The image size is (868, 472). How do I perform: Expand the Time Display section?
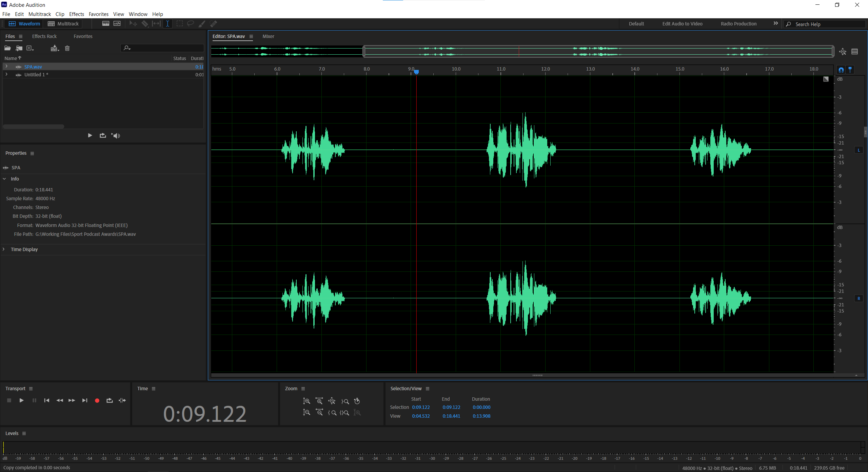click(4, 249)
